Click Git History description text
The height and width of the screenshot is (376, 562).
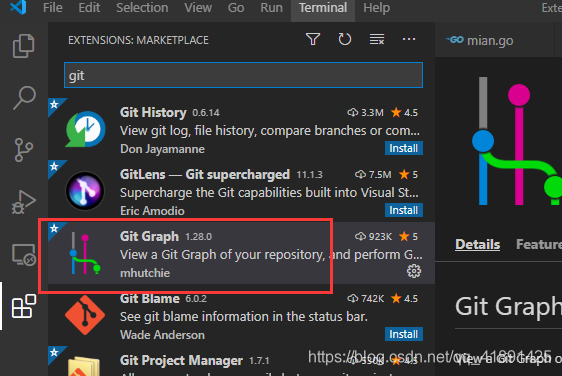(270, 131)
